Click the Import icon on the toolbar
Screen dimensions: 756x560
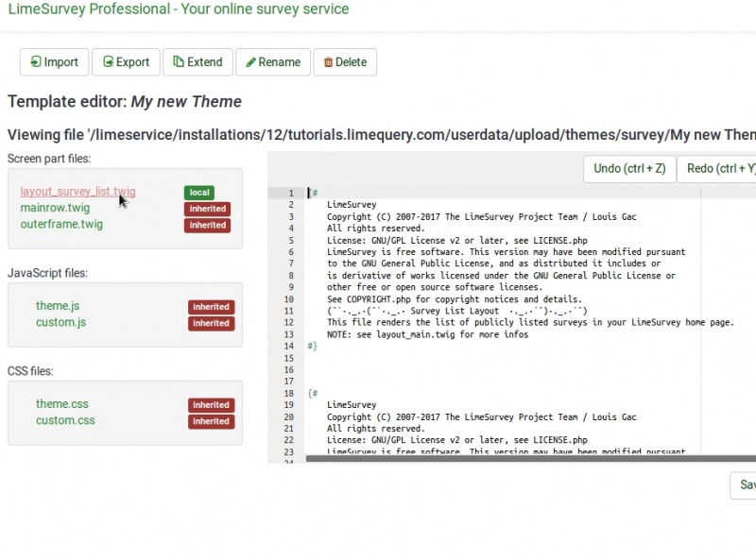pos(38,62)
